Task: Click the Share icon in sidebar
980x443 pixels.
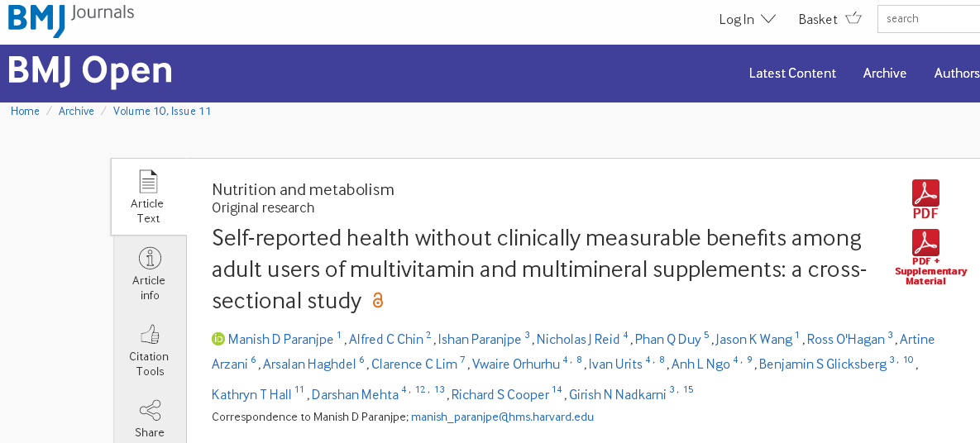Action: [150, 411]
